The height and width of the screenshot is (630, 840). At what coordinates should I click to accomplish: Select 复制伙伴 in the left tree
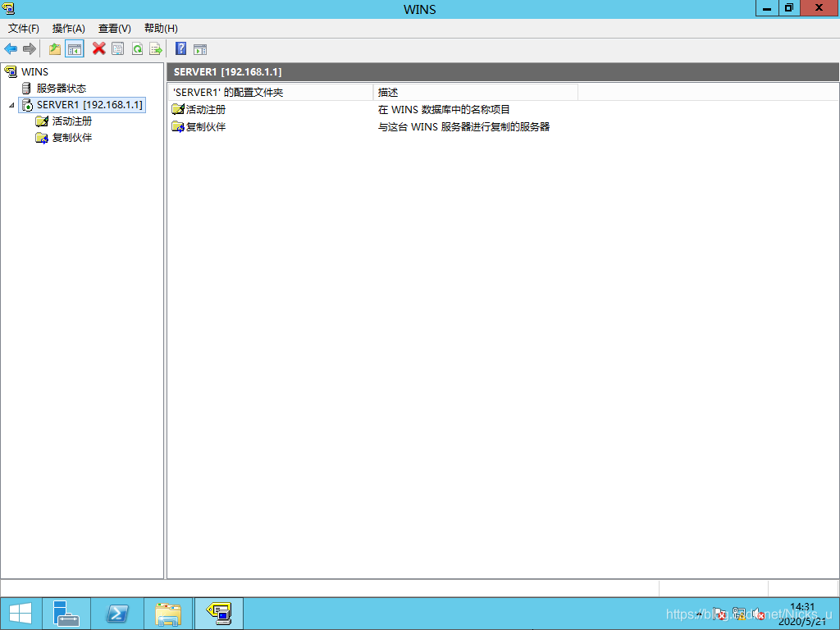(72, 138)
